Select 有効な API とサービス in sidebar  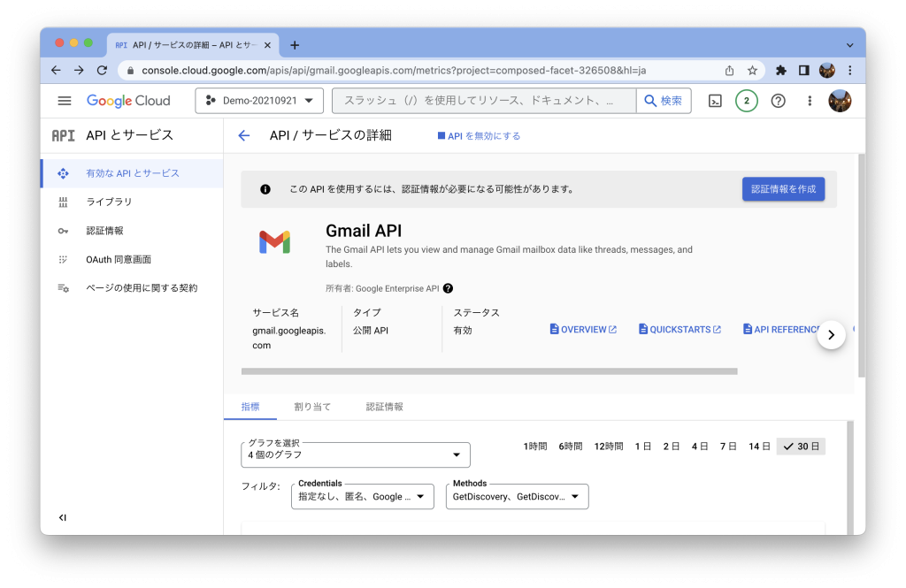pos(132,173)
